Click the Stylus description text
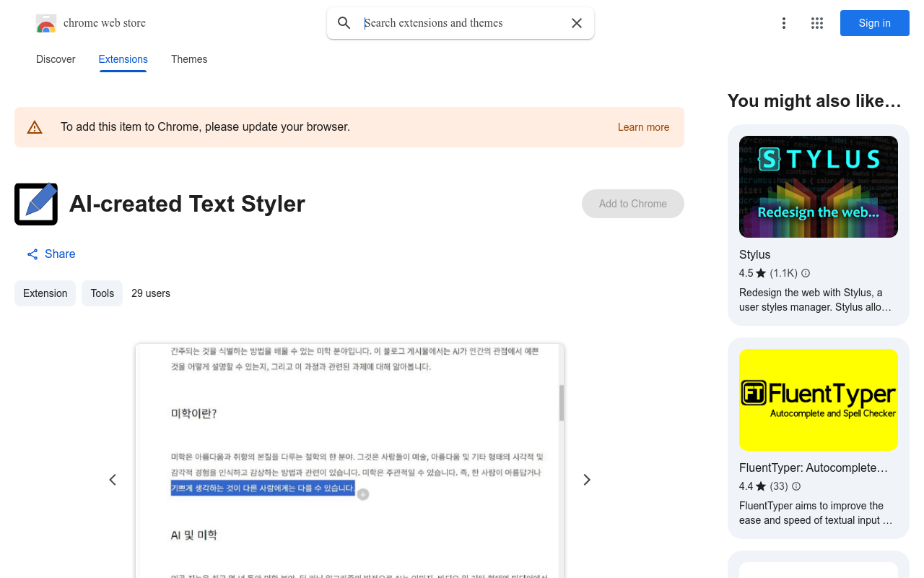Screen dimensions: 924x578 (815, 300)
